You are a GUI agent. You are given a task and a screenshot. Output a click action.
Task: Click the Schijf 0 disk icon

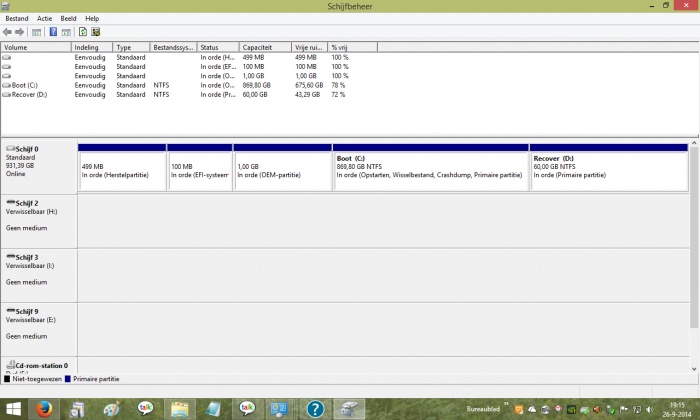pyautogui.click(x=10, y=148)
